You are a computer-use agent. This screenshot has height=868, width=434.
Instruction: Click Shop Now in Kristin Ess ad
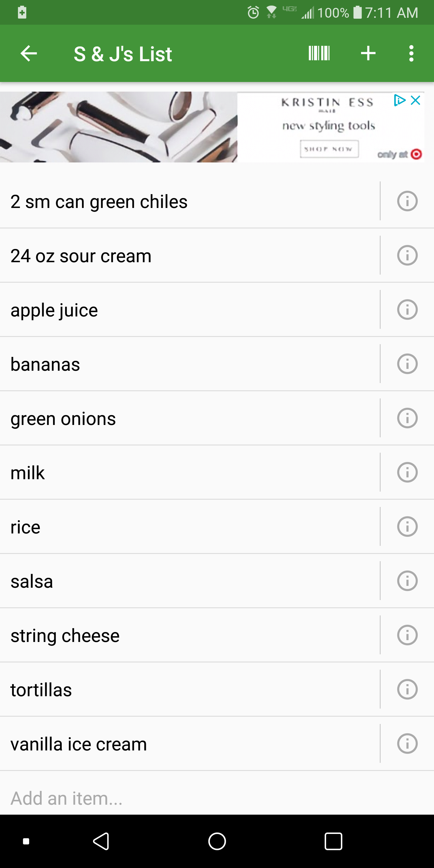329,149
